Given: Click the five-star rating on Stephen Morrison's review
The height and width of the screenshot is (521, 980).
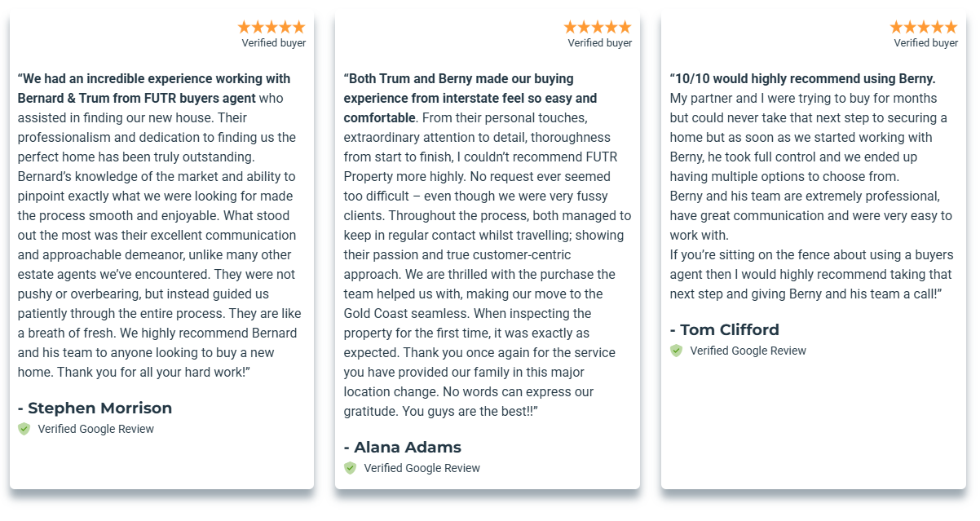Looking at the screenshot, I should (271, 27).
